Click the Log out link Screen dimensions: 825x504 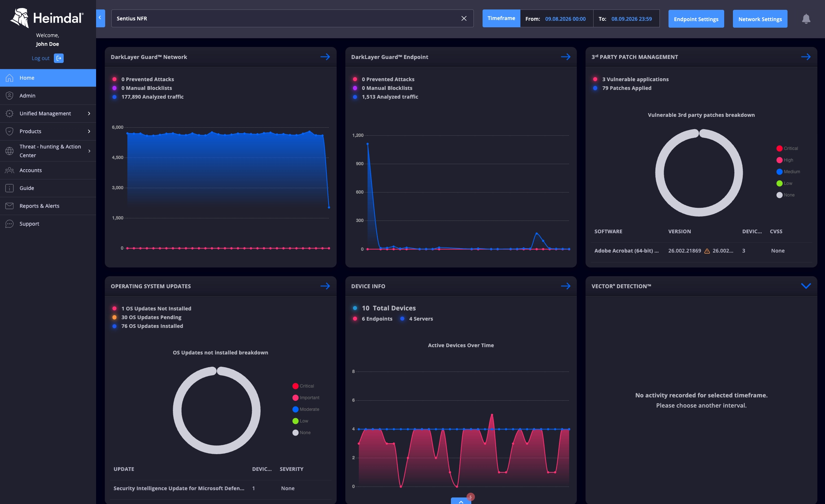(x=40, y=58)
